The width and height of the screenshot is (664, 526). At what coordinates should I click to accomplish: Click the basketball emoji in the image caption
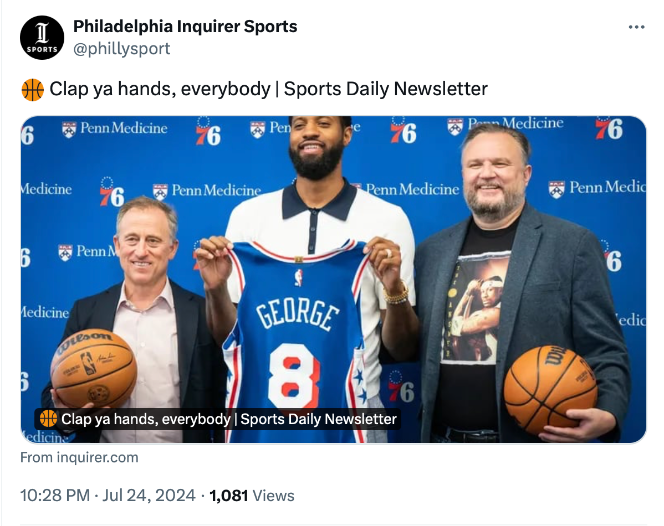[x=48, y=419]
